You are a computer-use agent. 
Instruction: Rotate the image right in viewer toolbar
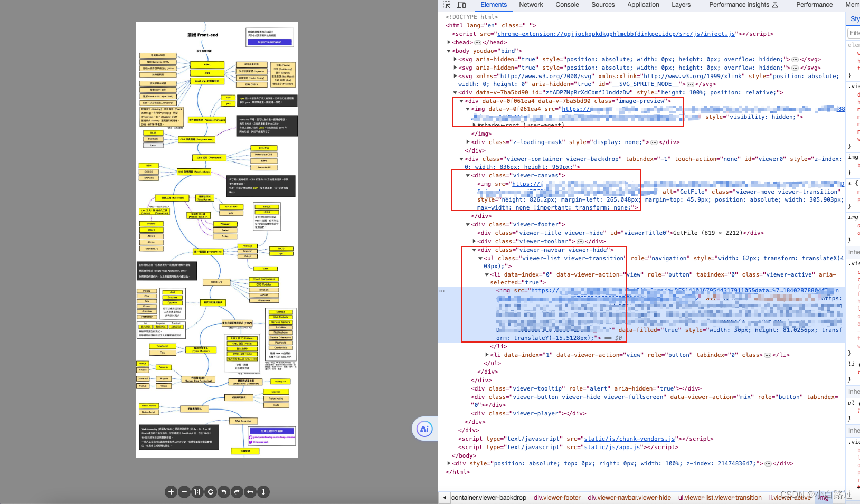pos(237,492)
